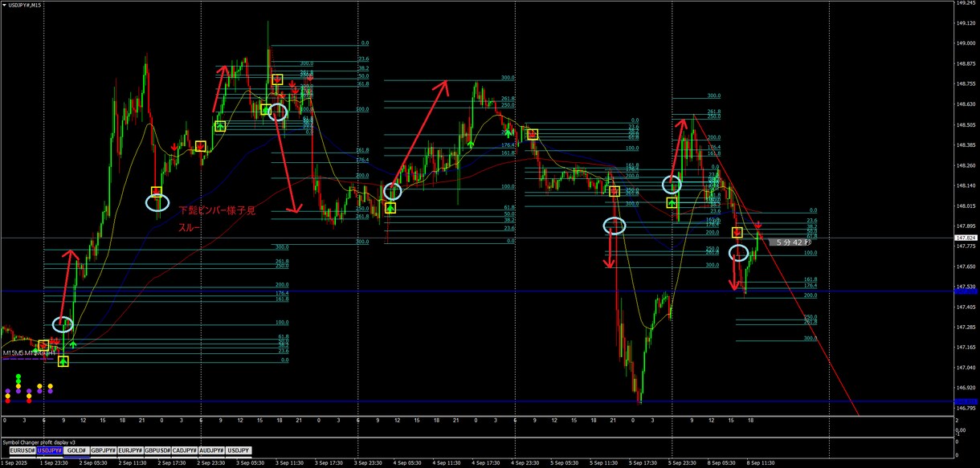This screenshot has height=468, width=980.
Task: Click the 'Symbol Changer profit display v3' label
Action: tap(39, 442)
